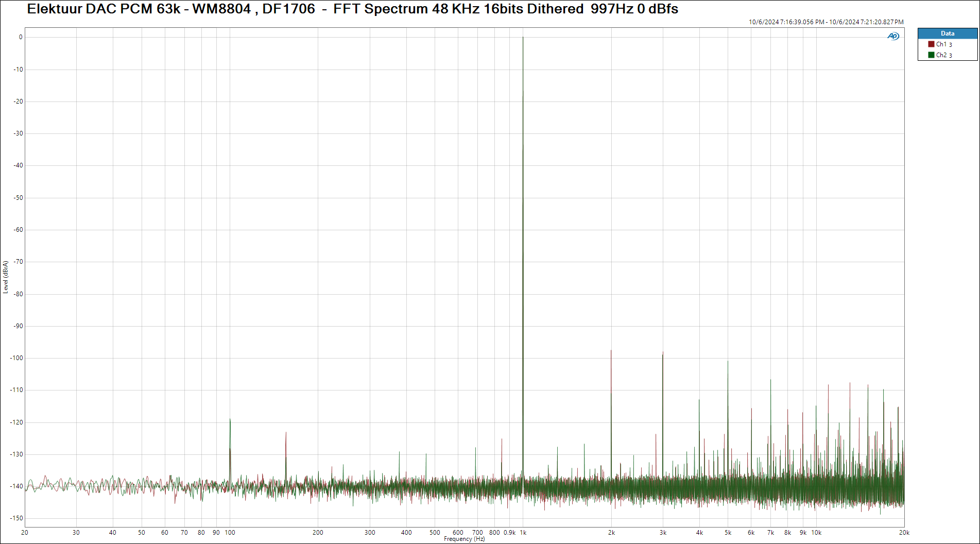The width and height of the screenshot is (980, 544).
Task: Click the measurement timestamp range text
Action: point(826,22)
